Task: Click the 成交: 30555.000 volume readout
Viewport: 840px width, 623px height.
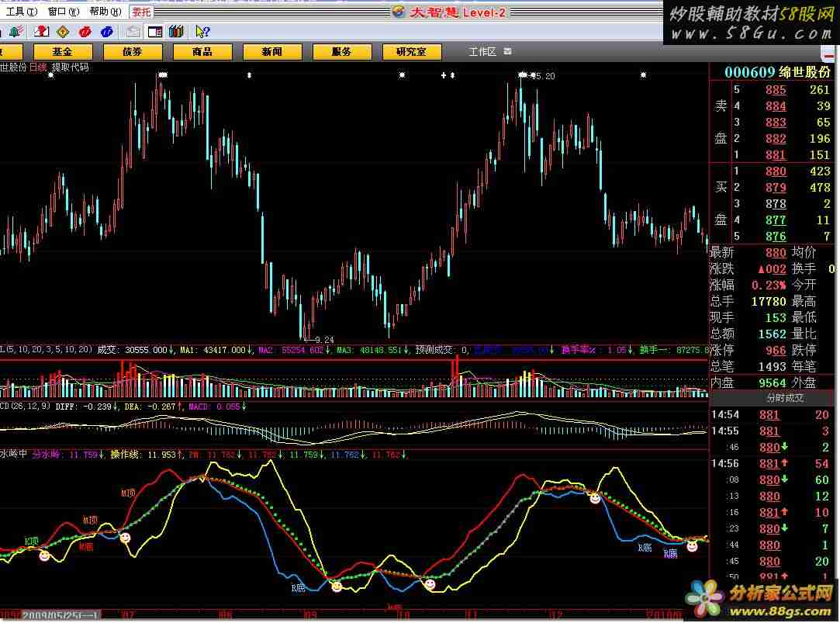Action: point(136,350)
